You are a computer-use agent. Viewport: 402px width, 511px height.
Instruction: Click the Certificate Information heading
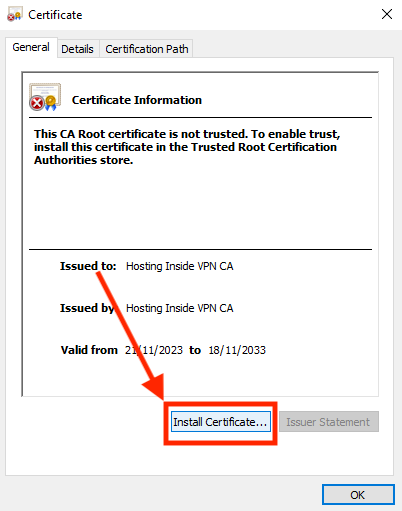(137, 100)
